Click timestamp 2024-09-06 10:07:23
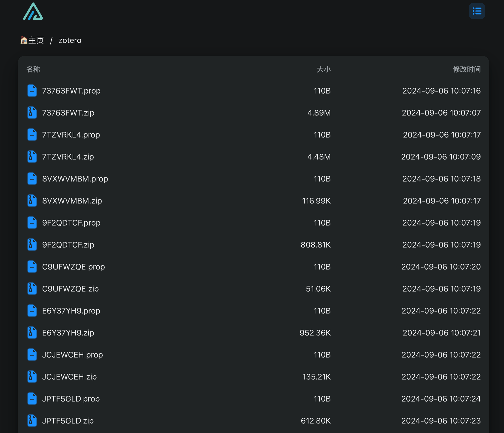Viewport: 504px width, 433px height. pos(441,421)
